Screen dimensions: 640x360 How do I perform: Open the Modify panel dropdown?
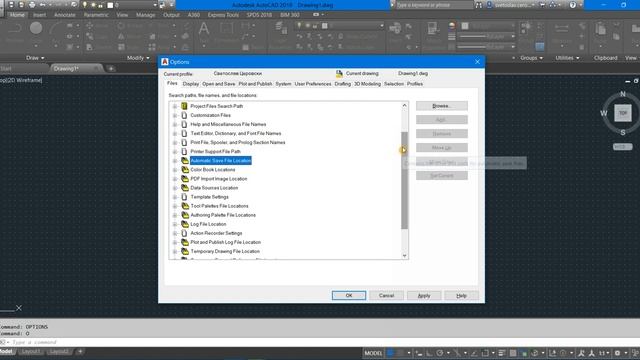click(138, 58)
